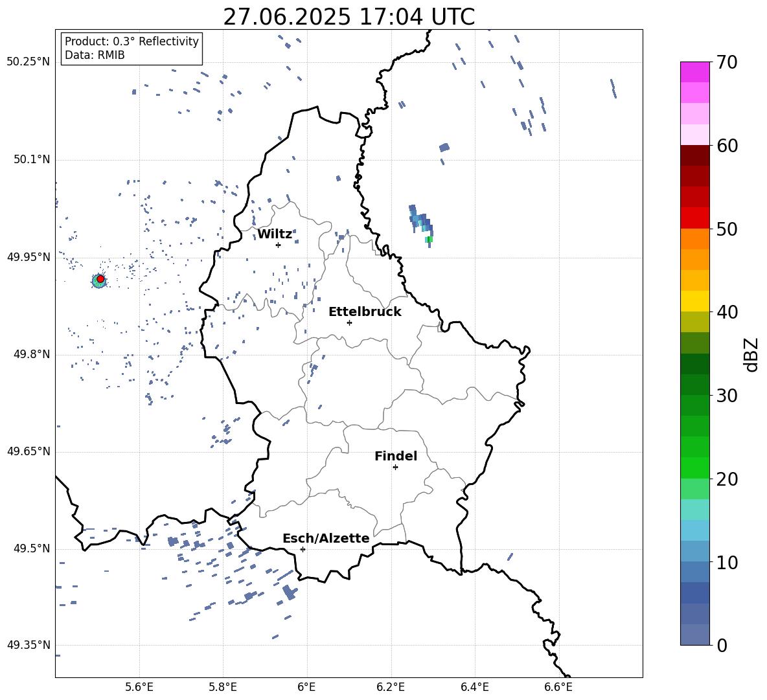Screen dimensions: 767x700
Task: Click the cross marker below Esch/Alzette
Action: coord(303,549)
